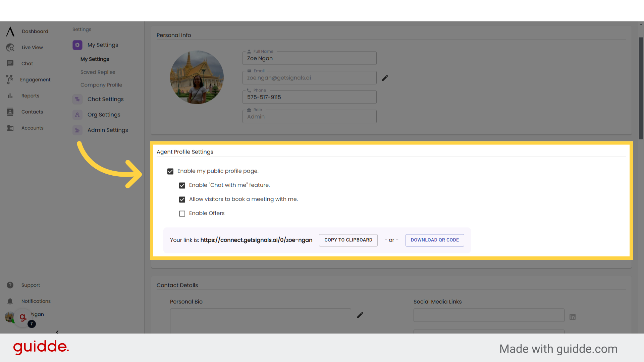Viewport: 644px width, 362px height.
Task: Click the LinkedIn icon beside social link field
Action: [573, 317]
